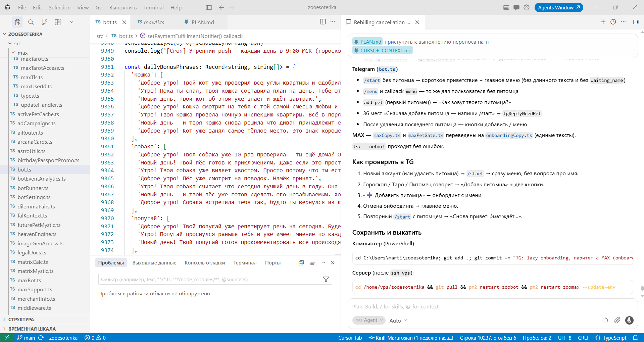Start voice input with the microphone button
The height and width of the screenshot is (342, 644).
629,320
